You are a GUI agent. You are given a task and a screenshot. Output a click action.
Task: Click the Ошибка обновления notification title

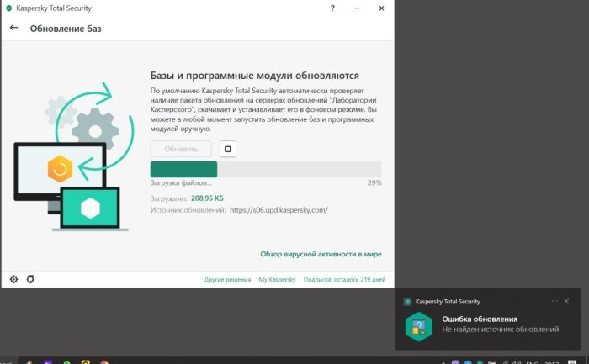[x=480, y=319]
